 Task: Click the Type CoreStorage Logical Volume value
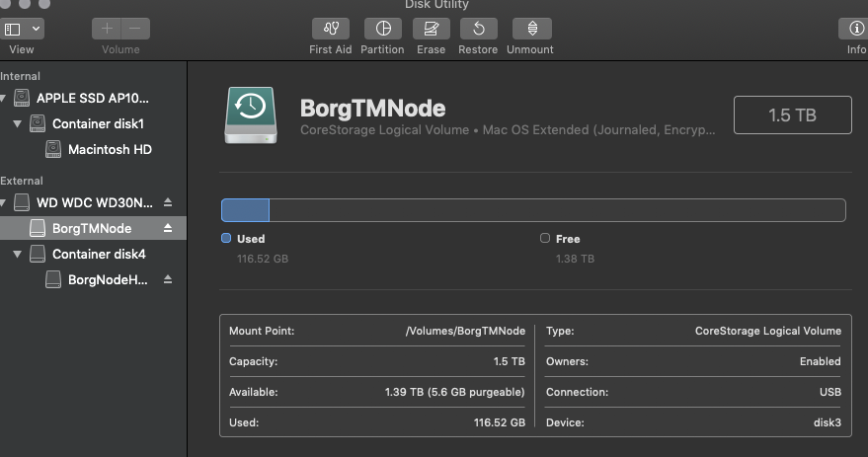[x=768, y=331]
